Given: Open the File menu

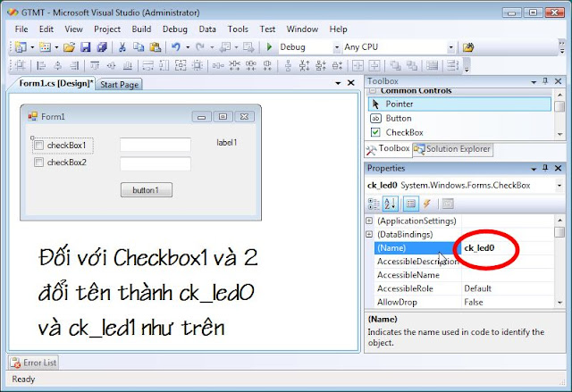Looking at the screenshot, I should [21, 29].
